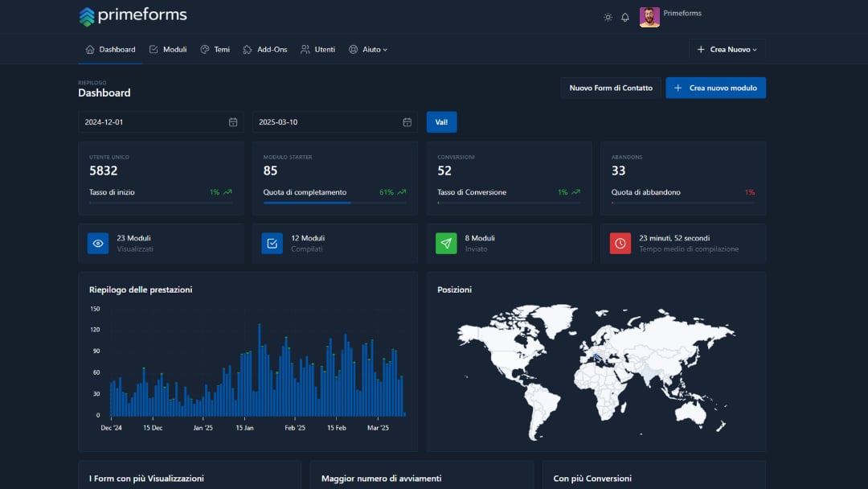Open the user profile avatar
Screen dimensions: 868x489
click(649, 17)
